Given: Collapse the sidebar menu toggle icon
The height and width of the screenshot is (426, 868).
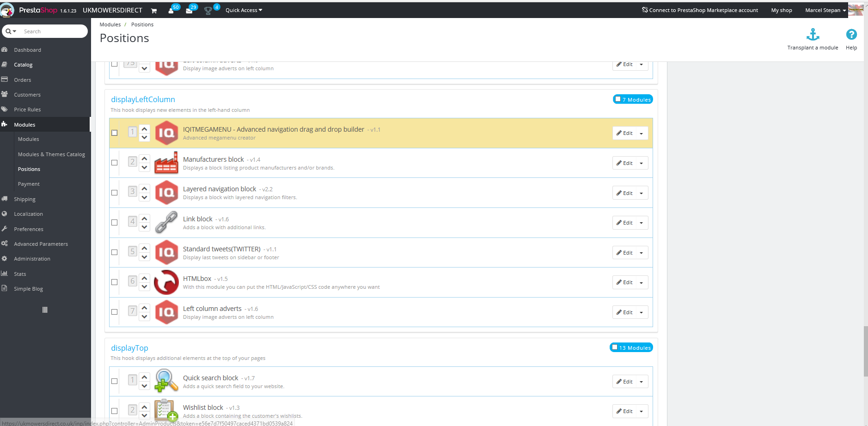Looking at the screenshot, I should point(45,310).
